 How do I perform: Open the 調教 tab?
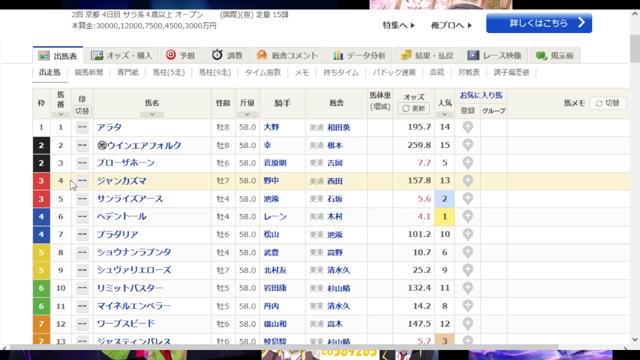[x=227, y=55]
